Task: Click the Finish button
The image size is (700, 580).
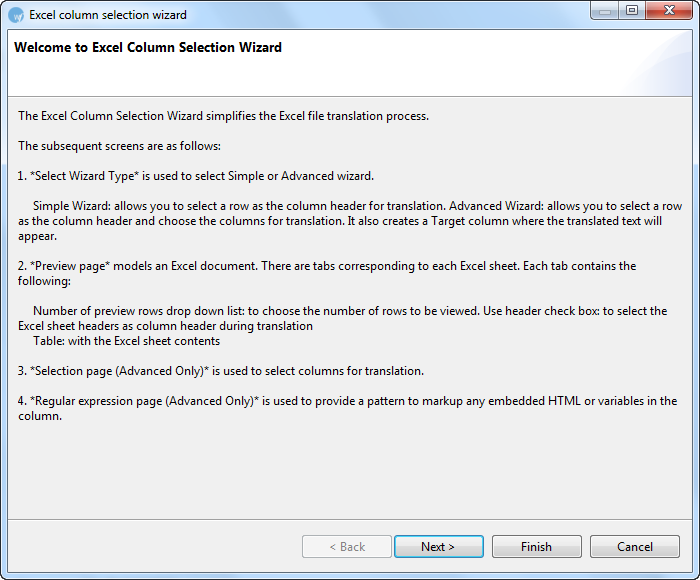Action: [x=537, y=547]
